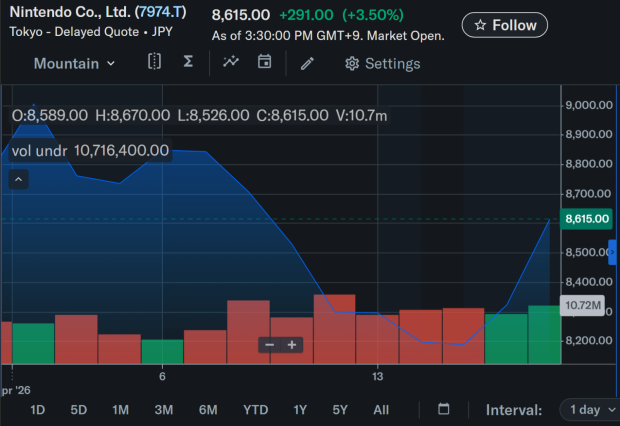Image resolution: width=620 pixels, height=426 pixels.
Task: Click the 8,200.00 axis label
Action: pyautogui.click(x=589, y=341)
